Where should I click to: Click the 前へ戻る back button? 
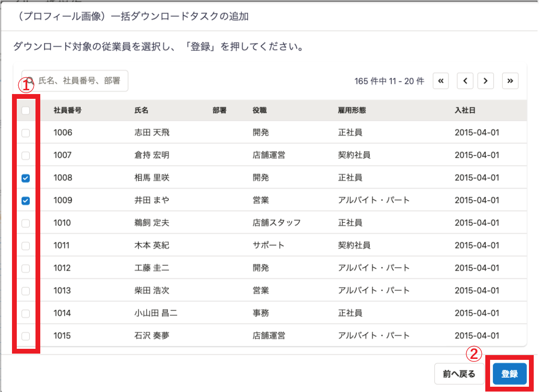[459, 374]
